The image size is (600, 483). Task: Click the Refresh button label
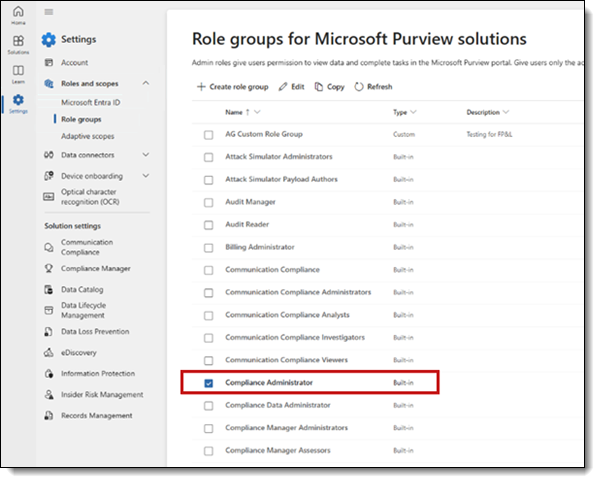(380, 87)
